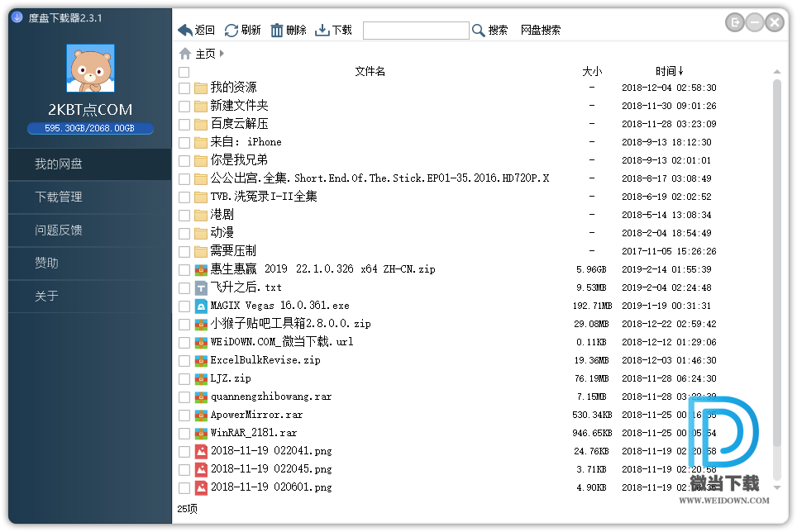Sort by the 大小 column header

[592, 71]
